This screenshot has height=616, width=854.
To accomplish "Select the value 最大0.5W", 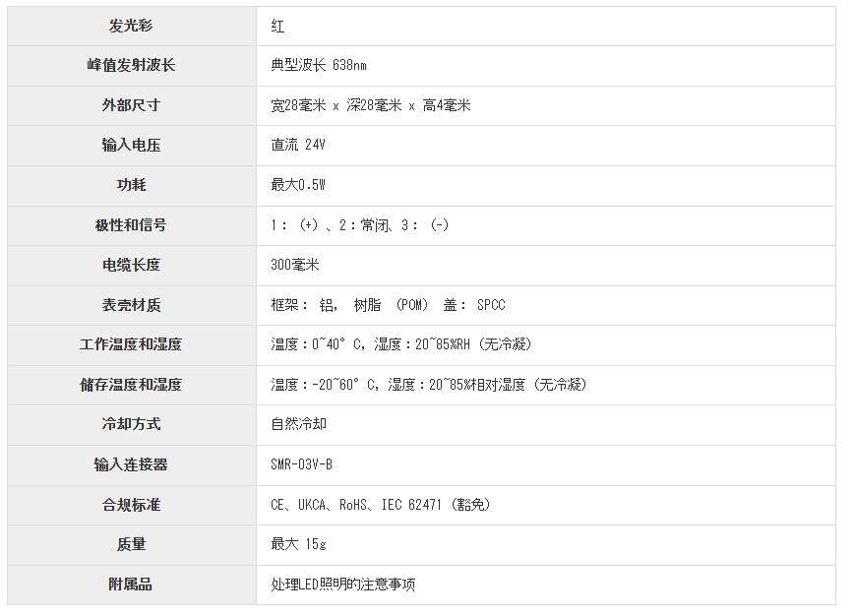I will [298, 185].
